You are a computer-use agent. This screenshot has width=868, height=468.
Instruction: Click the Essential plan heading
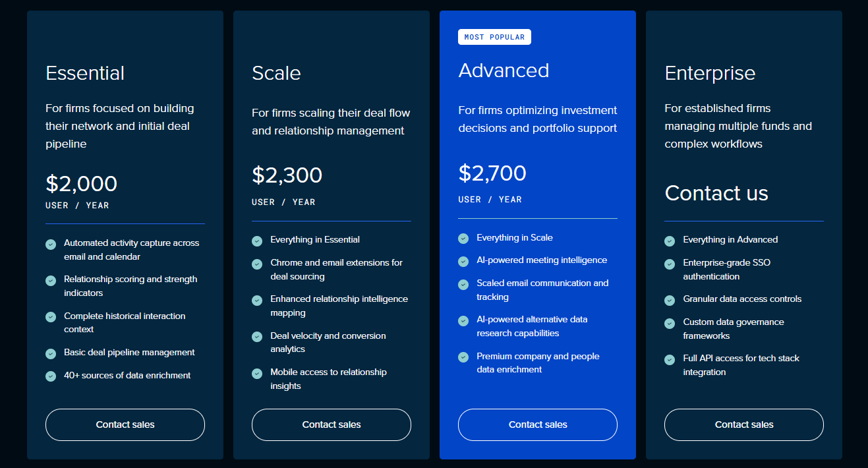[85, 73]
